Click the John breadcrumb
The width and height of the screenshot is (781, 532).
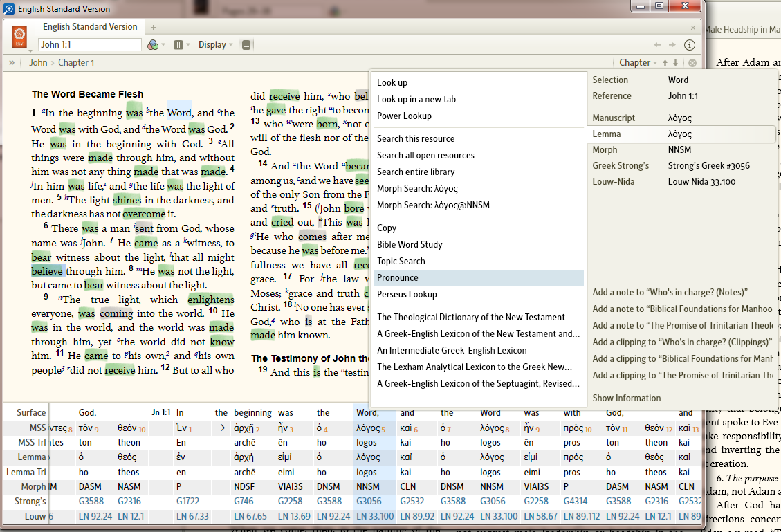[x=38, y=63]
